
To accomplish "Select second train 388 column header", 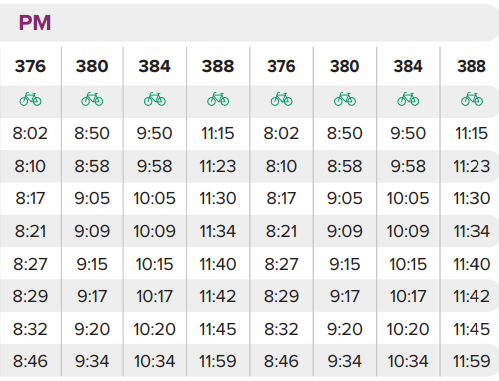I will (472, 66).
